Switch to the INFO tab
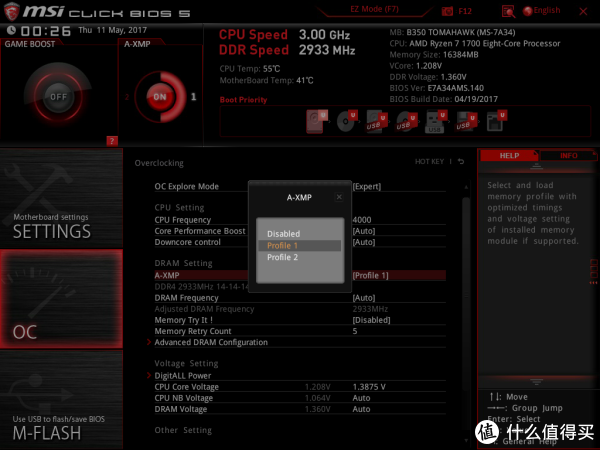This screenshot has width=600, height=450. click(x=569, y=155)
